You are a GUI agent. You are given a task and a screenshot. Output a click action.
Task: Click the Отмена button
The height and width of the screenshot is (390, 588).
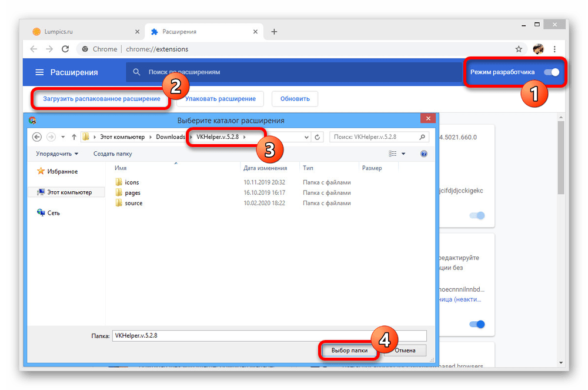coord(405,350)
